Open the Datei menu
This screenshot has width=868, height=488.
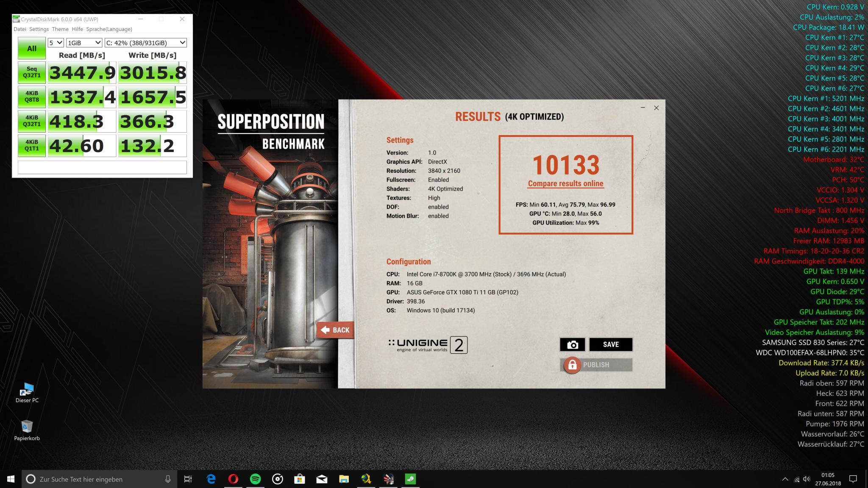point(19,29)
